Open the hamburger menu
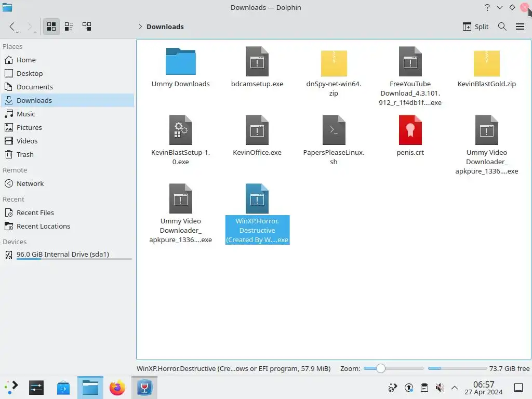The height and width of the screenshot is (399, 532). pyautogui.click(x=520, y=26)
